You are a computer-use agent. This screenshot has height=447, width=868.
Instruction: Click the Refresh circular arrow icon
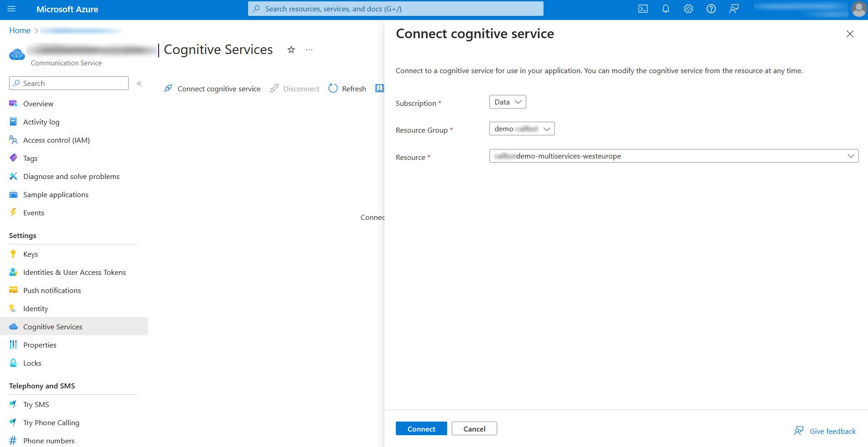coord(333,88)
